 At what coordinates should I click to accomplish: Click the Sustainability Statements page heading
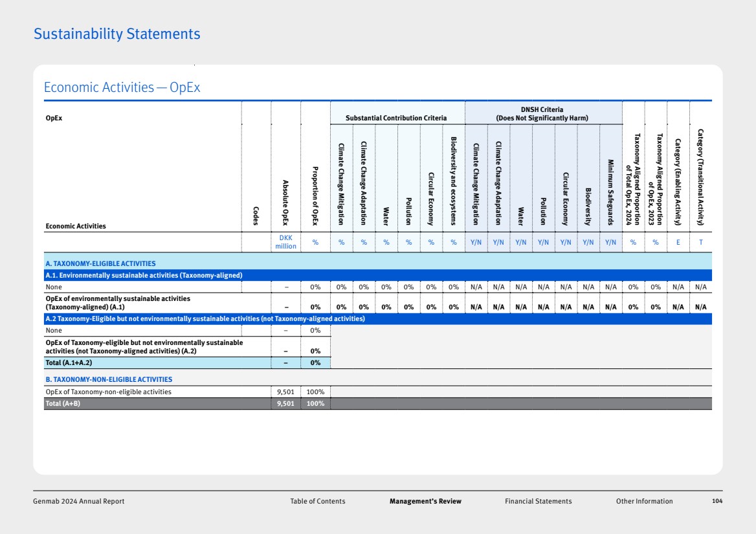[x=117, y=34]
